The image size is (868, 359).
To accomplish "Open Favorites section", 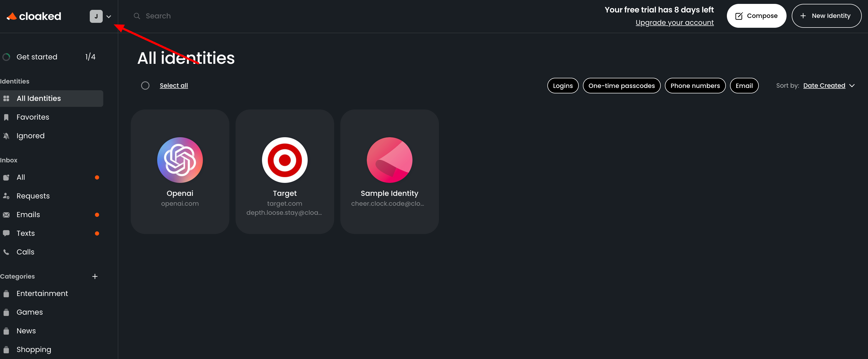I will click(33, 117).
